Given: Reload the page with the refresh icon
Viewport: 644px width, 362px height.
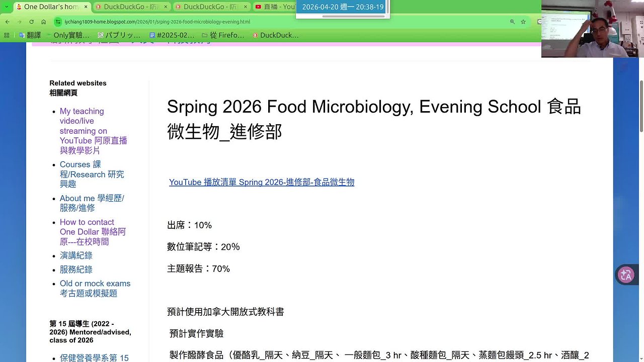Looking at the screenshot, I should (31, 22).
